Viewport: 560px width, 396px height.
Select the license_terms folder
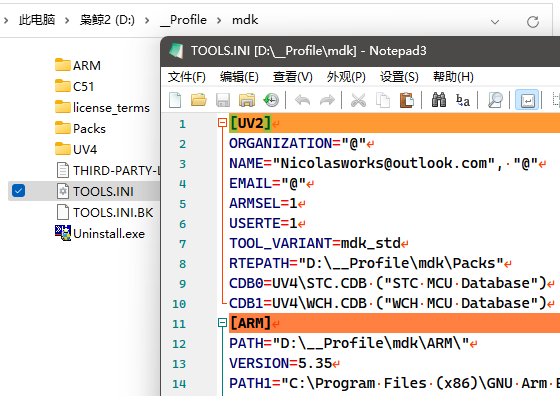[102, 107]
